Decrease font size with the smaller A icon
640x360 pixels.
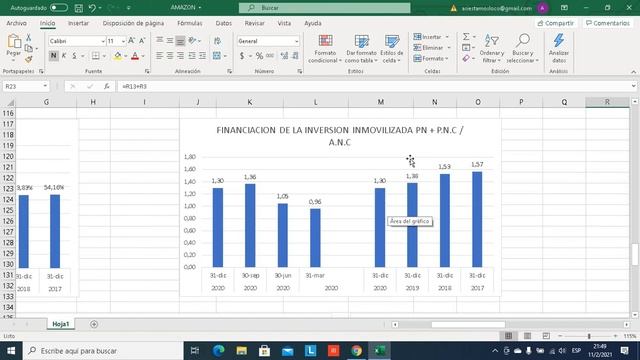(x=142, y=41)
